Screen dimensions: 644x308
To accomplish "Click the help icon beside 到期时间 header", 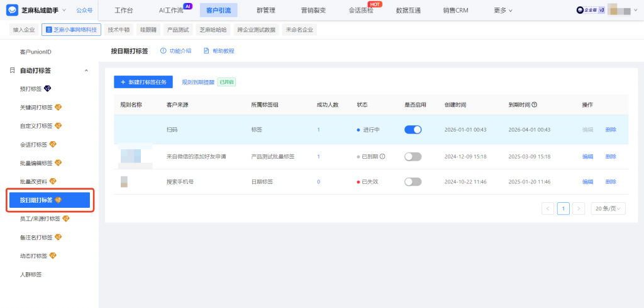I will [x=535, y=105].
